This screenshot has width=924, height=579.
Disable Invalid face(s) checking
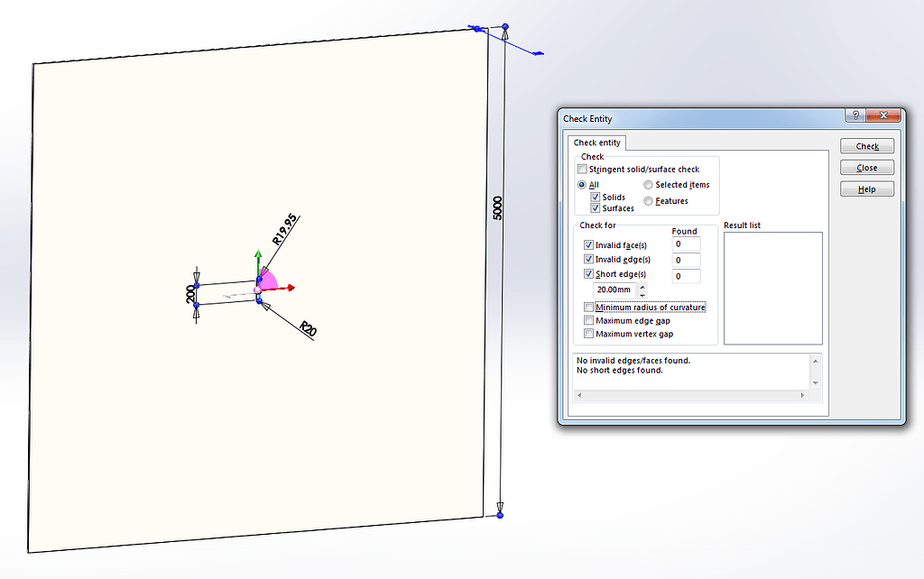coord(588,244)
